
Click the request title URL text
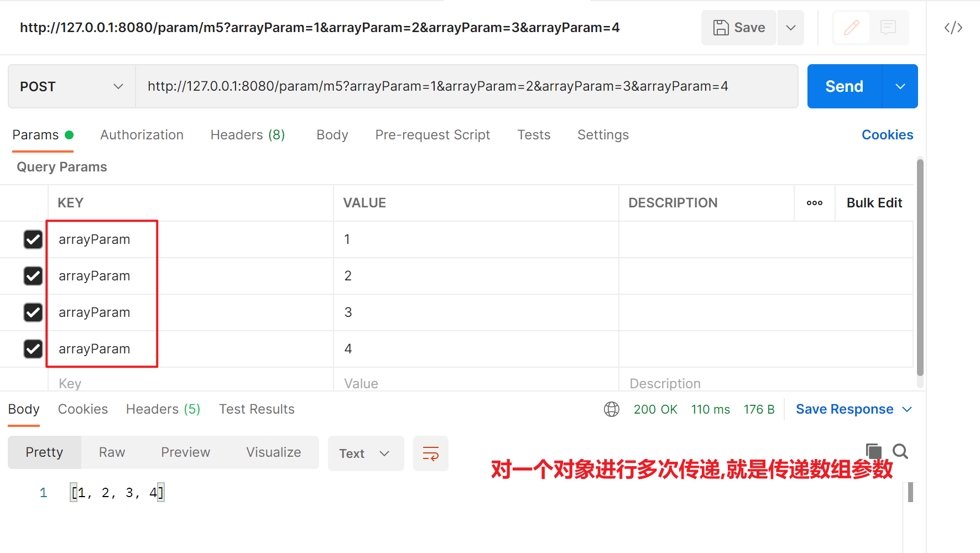click(320, 28)
